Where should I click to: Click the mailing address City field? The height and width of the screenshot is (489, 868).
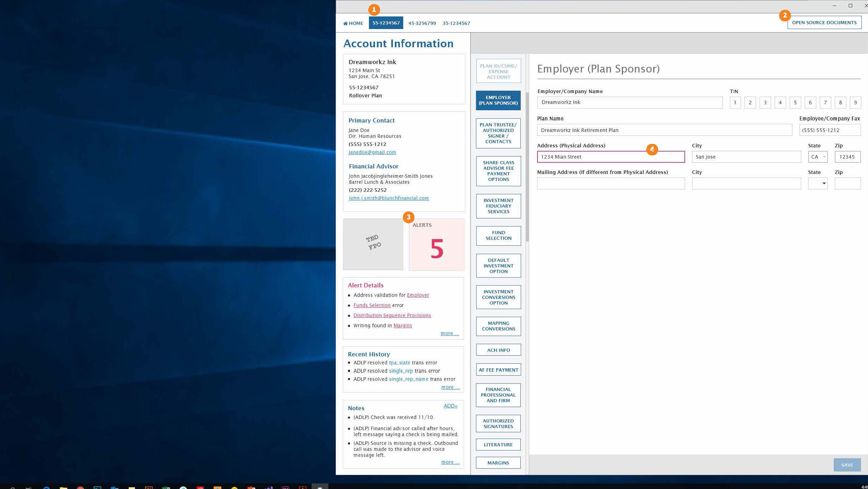tap(746, 183)
